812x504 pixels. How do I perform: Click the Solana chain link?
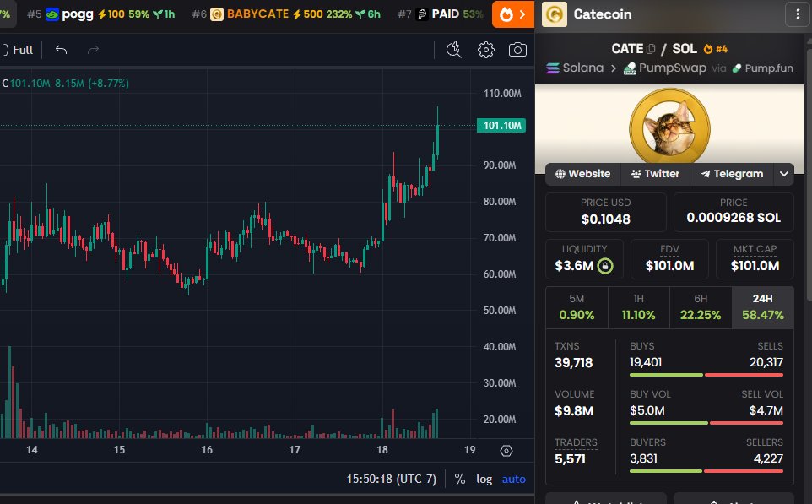coord(575,68)
